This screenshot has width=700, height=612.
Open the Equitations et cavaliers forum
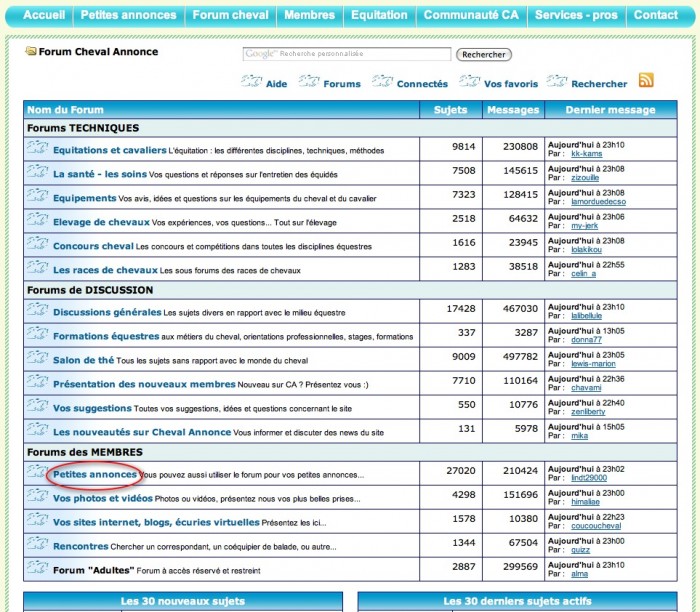[x=110, y=150]
